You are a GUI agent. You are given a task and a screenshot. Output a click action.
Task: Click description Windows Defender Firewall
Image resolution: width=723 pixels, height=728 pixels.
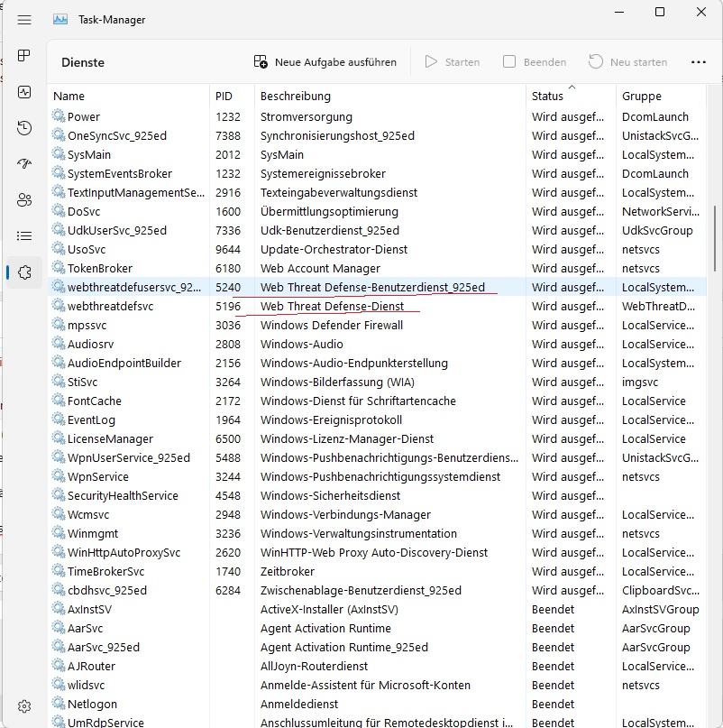tap(332, 326)
